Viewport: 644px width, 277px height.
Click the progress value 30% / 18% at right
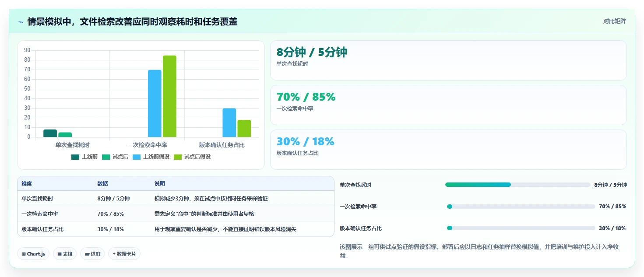[612, 228]
